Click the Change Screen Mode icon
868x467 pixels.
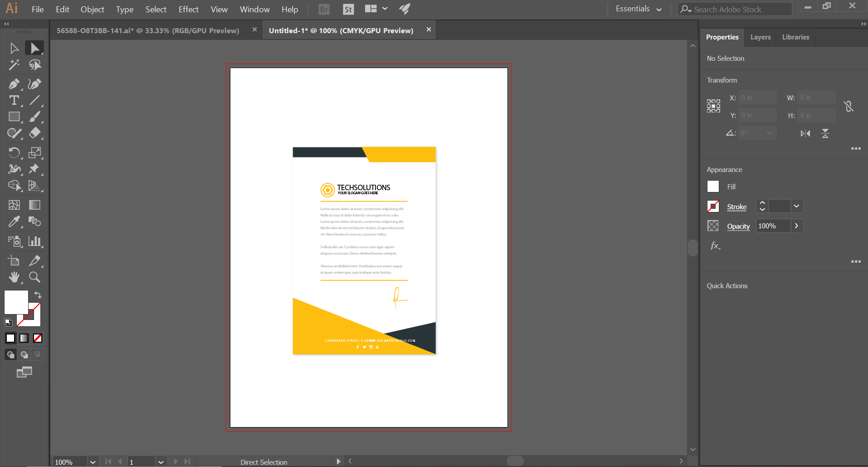coord(24,372)
